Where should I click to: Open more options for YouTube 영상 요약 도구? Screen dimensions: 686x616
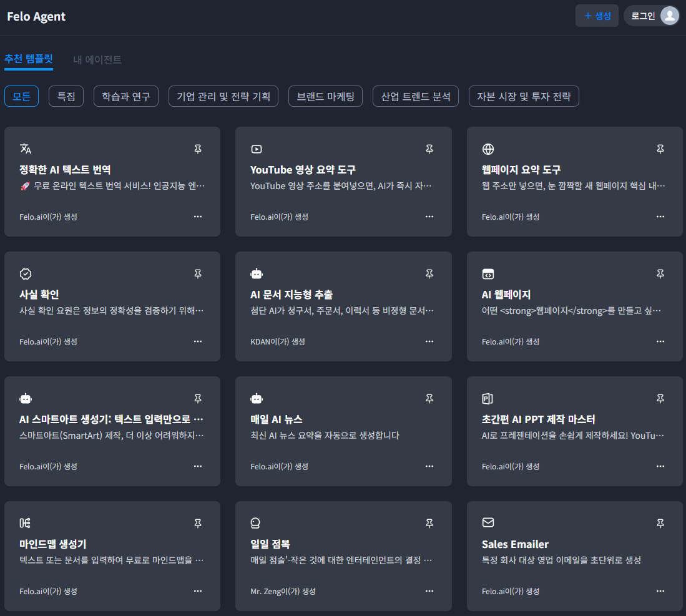[x=429, y=217]
